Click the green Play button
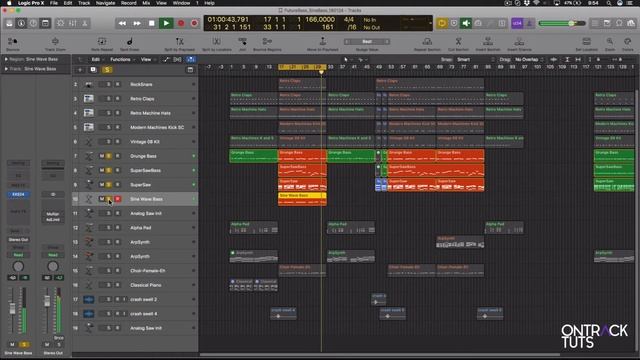Screen dimensions: 640x360 166,23
